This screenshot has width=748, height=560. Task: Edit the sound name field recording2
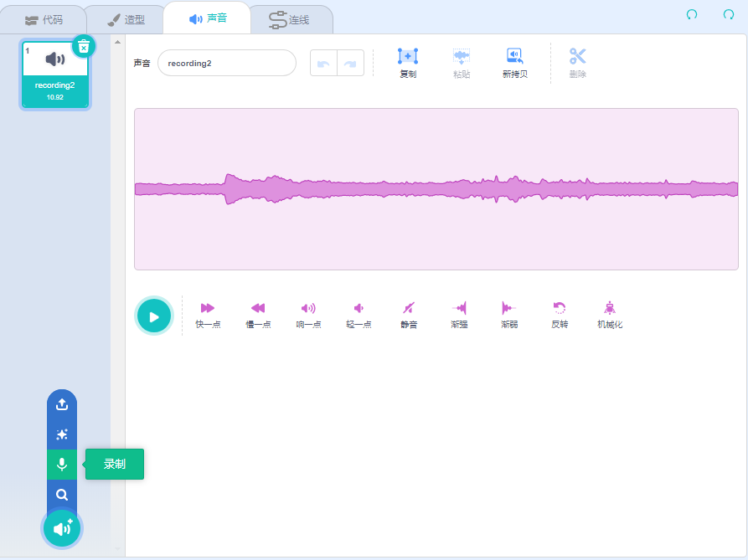click(227, 63)
